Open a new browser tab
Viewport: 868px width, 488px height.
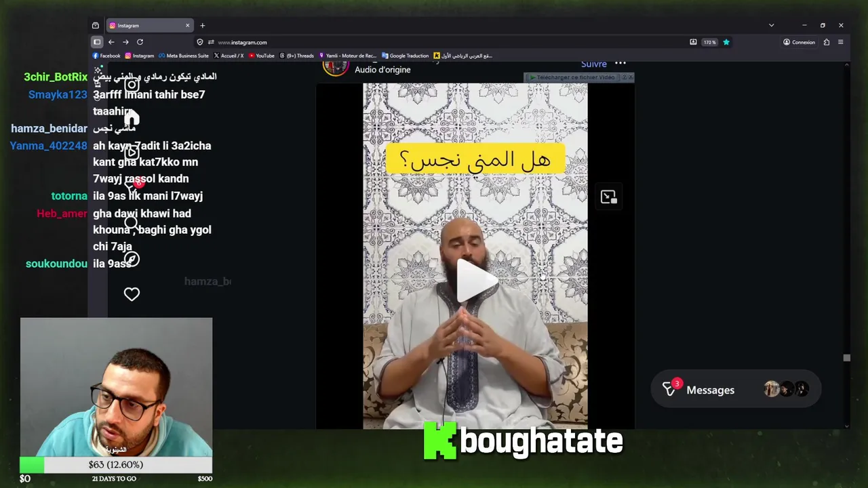[202, 26]
